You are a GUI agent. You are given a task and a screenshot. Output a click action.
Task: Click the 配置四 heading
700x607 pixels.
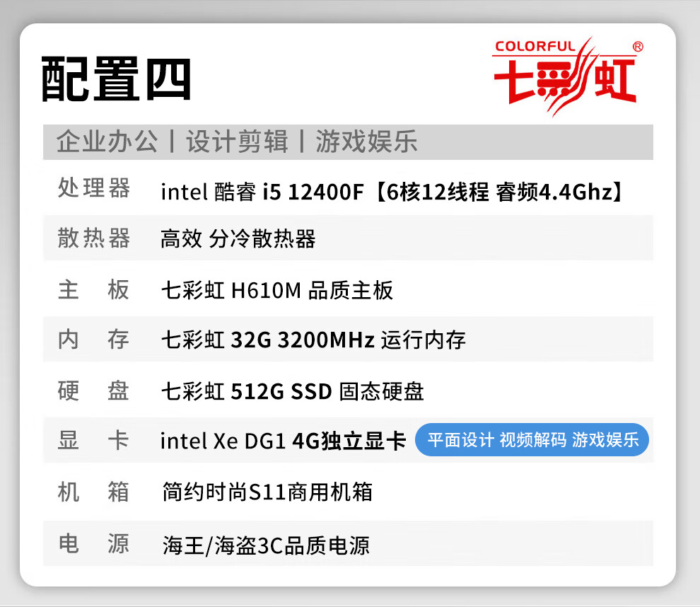(117, 79)
